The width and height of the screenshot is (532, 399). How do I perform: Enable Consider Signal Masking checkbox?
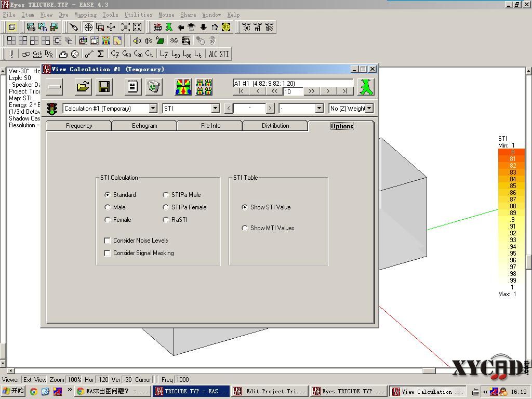click(139, 253)
